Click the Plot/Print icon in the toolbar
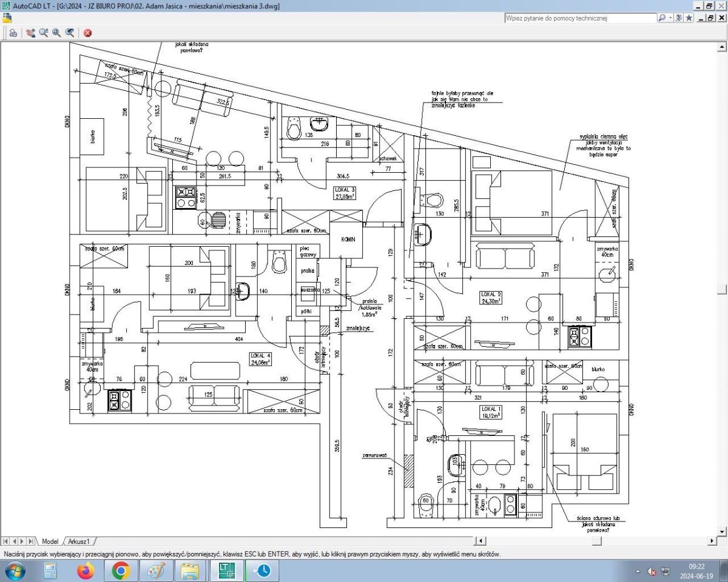 pyautogui.click(x=13, y=33)
